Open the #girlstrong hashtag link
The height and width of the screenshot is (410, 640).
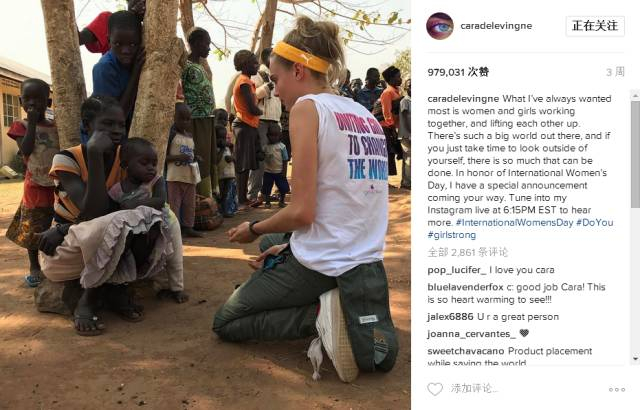pyautogui.click(x=451, y=235)
